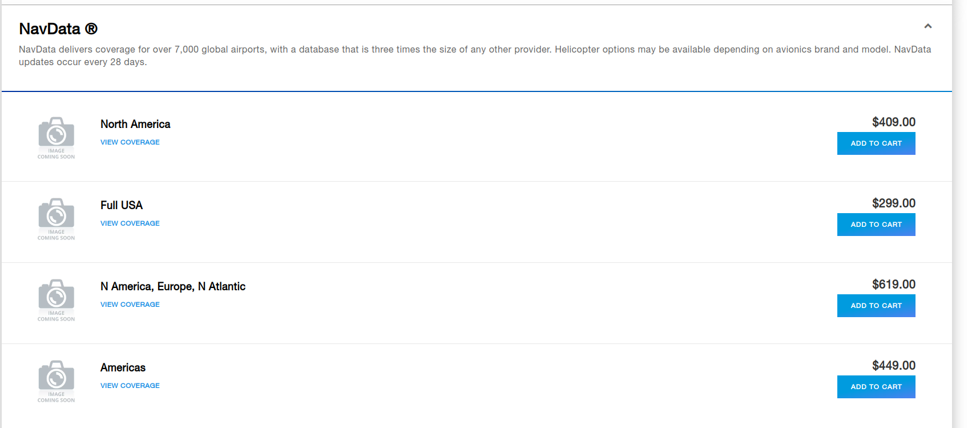Add Full USA to cart
This screenshot has height=428, width=980.
876,225
